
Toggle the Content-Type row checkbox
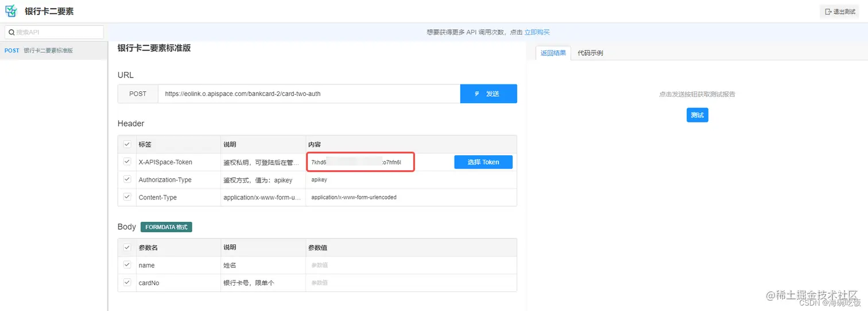pyautogui.click(x=127, y=197)
